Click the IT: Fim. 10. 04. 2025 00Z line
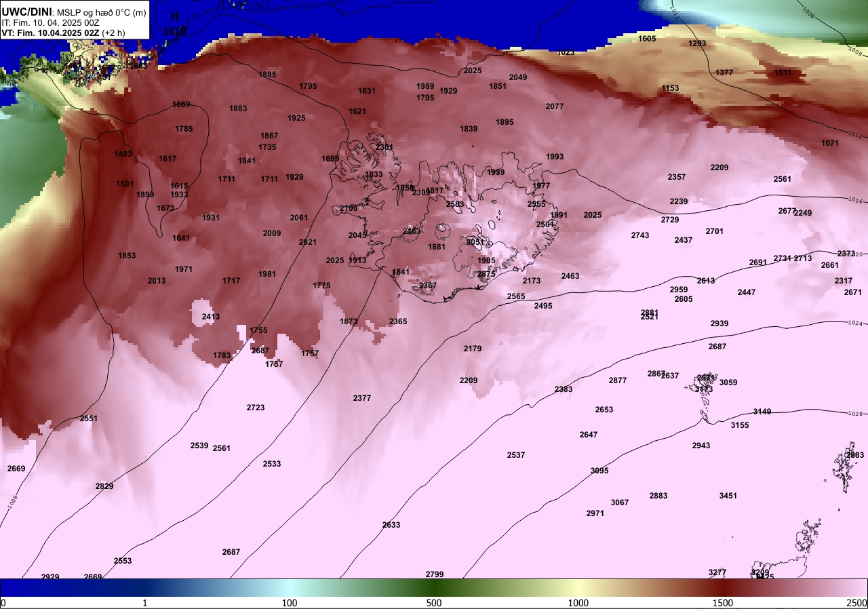 pos(50,22)
